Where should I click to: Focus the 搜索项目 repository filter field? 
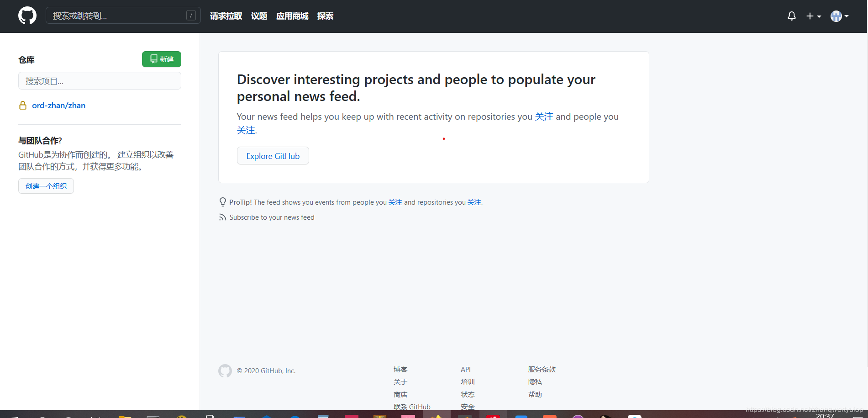tap(100, 81)
